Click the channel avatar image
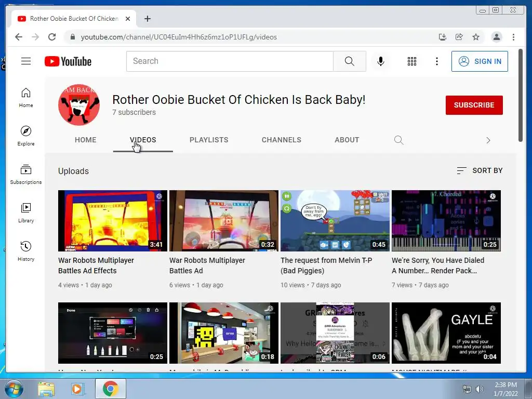This screenshot has width=532, height=399. [x=79, y=105]
